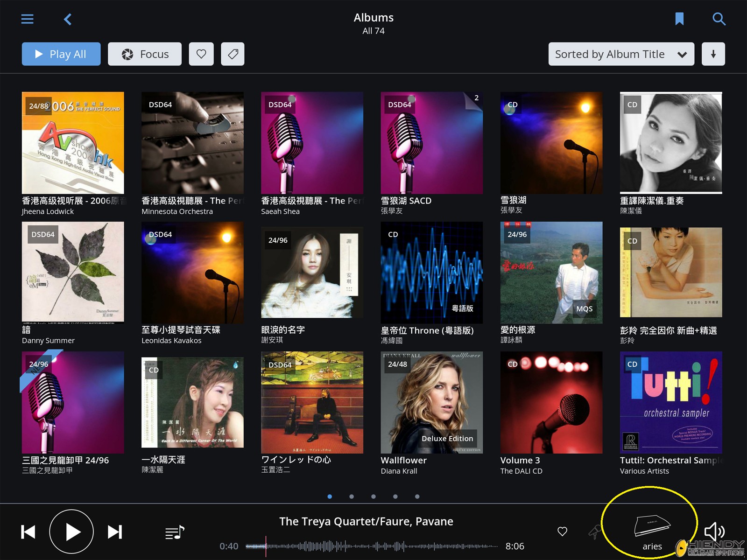Image resolution: width=747 pixels, height=560 pixels.
Task: Favorite the currently playing track
Action: tap(563, 532)
